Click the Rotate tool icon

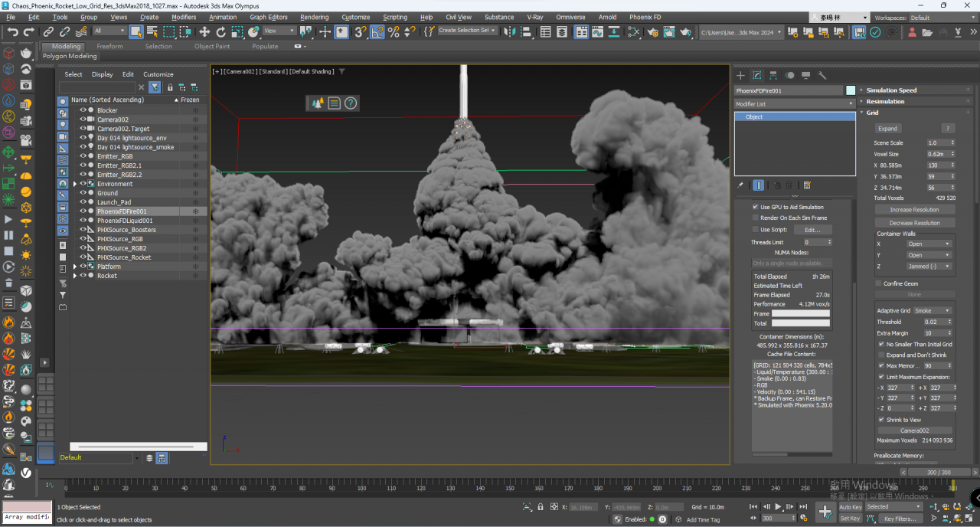221,31
